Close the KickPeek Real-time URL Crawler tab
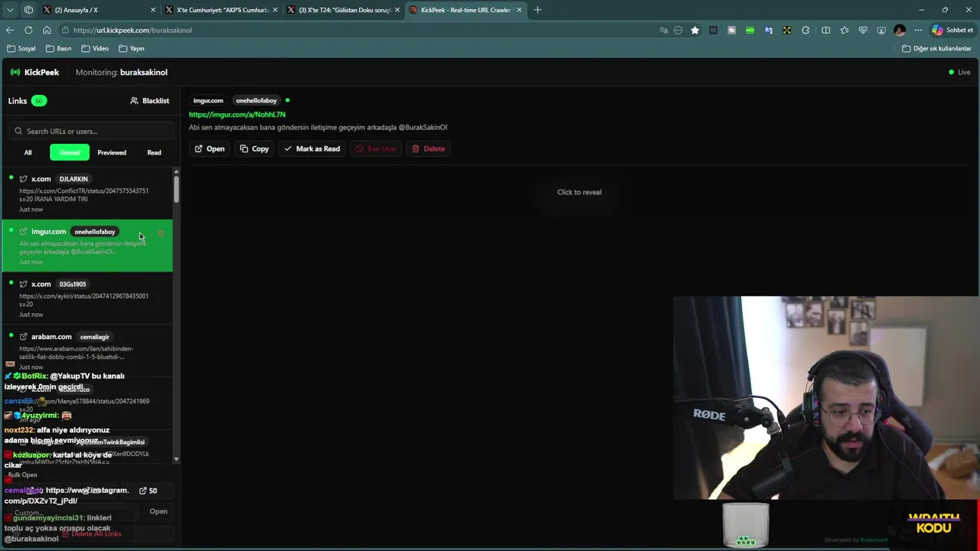The height and width of the screenshot is (551, 980). [x=520, y=10]
